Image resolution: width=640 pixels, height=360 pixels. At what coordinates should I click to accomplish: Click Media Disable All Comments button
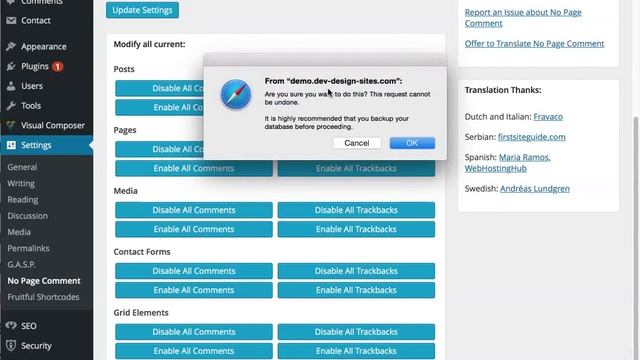[194, 210]
